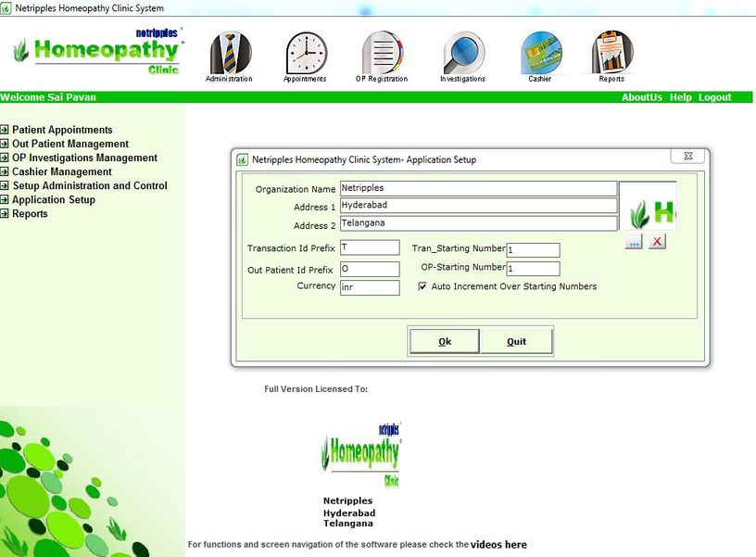Click the Transaction Id Prefix field

click(370, 247)
